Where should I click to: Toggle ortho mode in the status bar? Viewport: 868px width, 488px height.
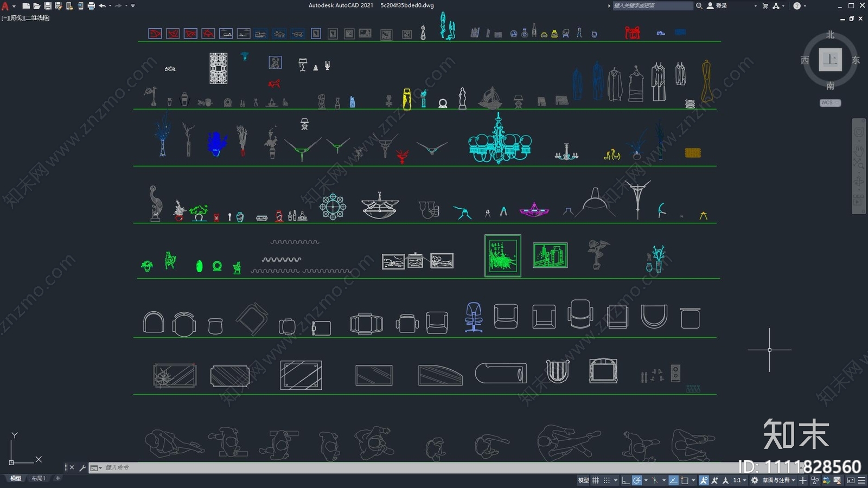pos(626,480)
